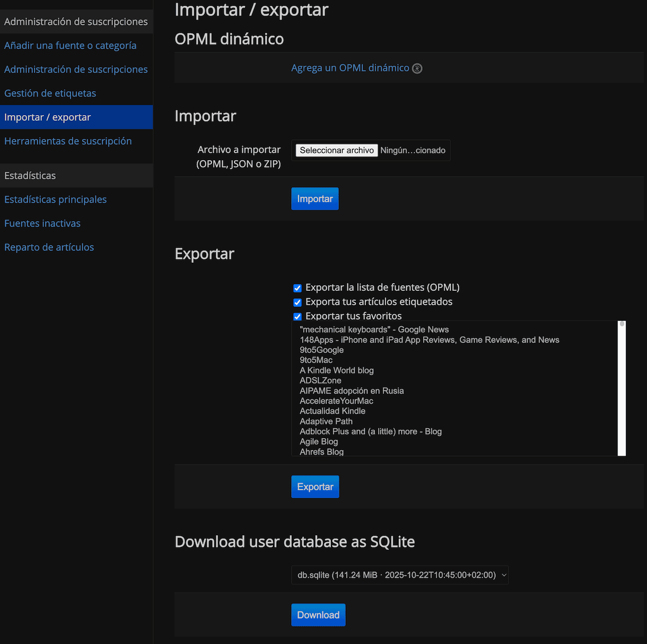Open Herramientas de suscripción

[x=68, y=141]
